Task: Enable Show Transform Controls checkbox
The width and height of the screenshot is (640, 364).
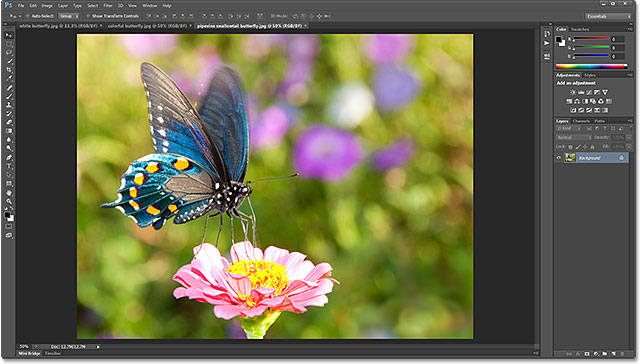Action: [88, 16]
